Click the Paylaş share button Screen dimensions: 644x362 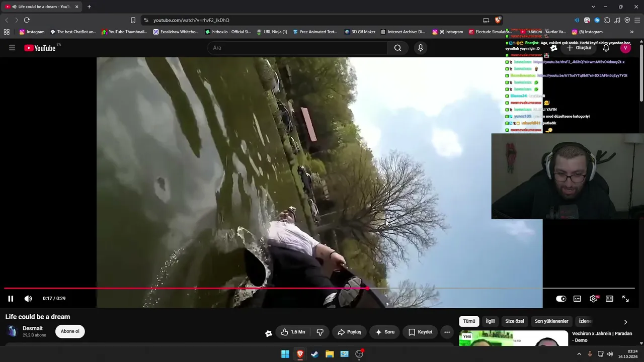click(349, 332)
